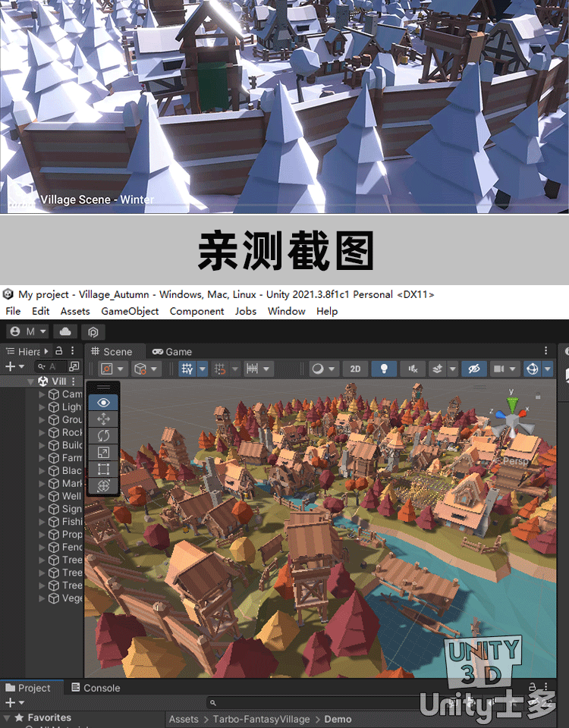Image resolution: width=569 pixels, height=728 pixels.
Task: Select the Scale tool in the tools overlay
Action: 103,452
